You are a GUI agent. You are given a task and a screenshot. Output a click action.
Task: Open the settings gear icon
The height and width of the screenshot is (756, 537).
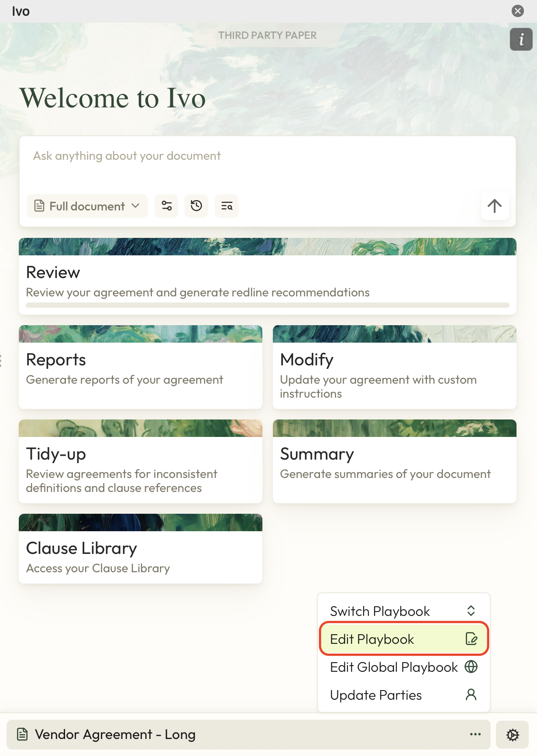click(513, 735)
